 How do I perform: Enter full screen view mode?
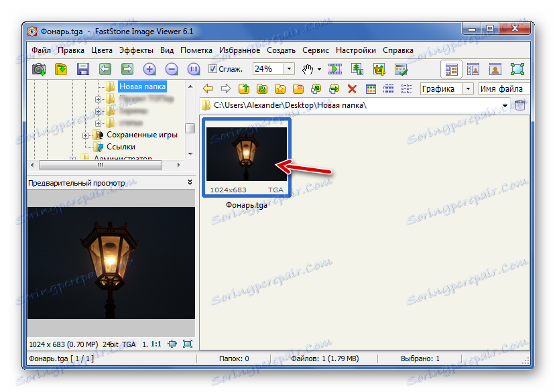(517, 69)
